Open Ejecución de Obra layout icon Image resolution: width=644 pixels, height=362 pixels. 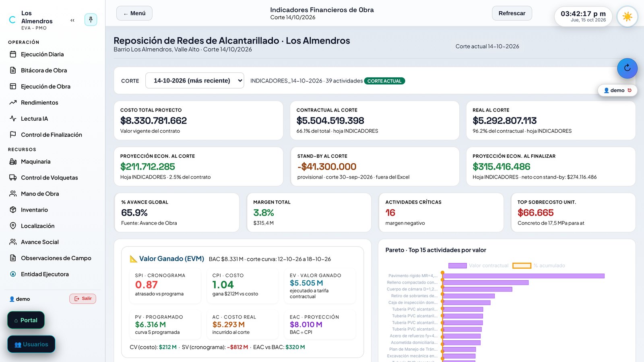13,86
